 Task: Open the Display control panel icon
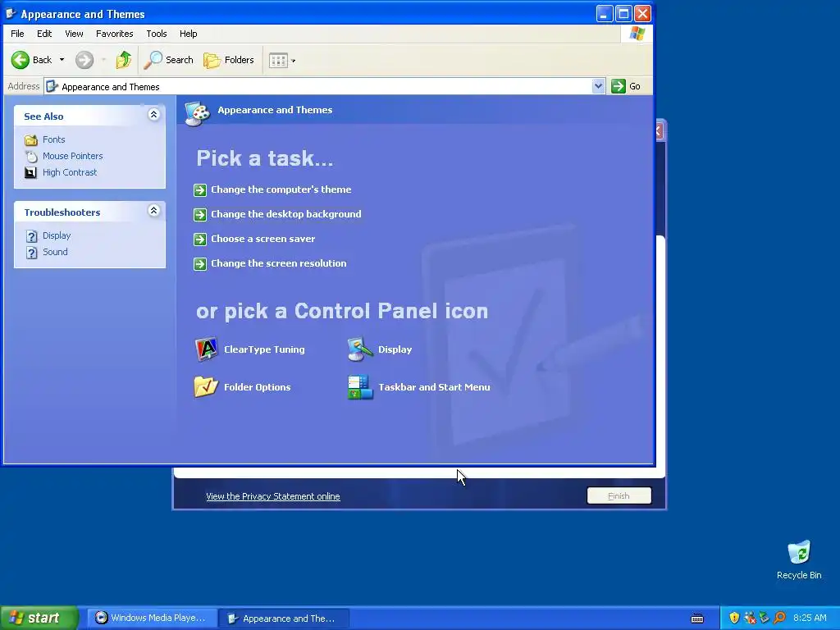tap(360, 349)
